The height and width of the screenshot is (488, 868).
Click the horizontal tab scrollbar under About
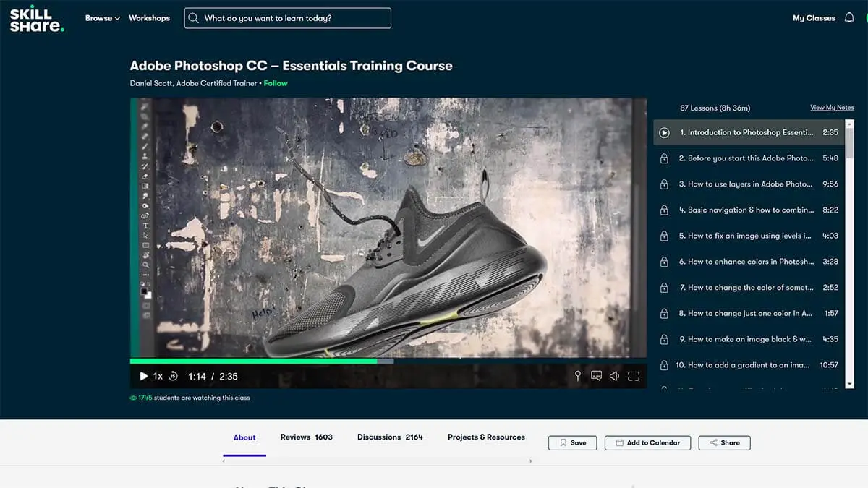[378, 461]
